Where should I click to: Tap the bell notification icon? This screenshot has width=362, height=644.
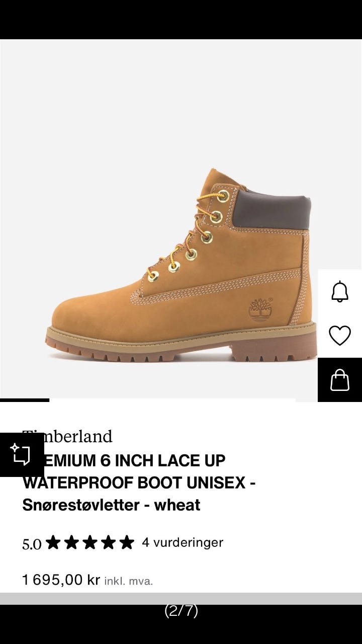[x=340, y=291]
